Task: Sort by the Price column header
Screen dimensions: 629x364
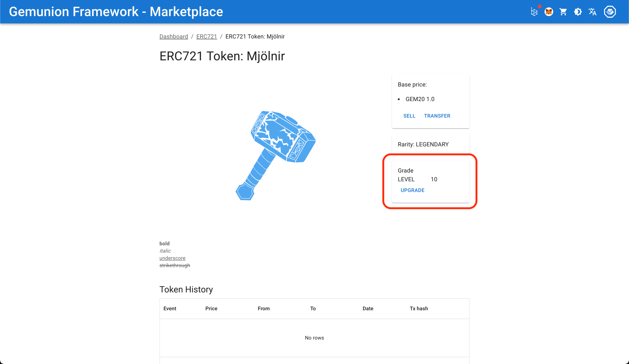Action: click(x=211, y=308)
